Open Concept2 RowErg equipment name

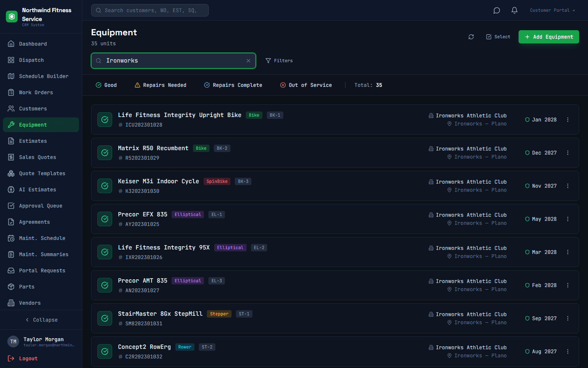(144, 347)
